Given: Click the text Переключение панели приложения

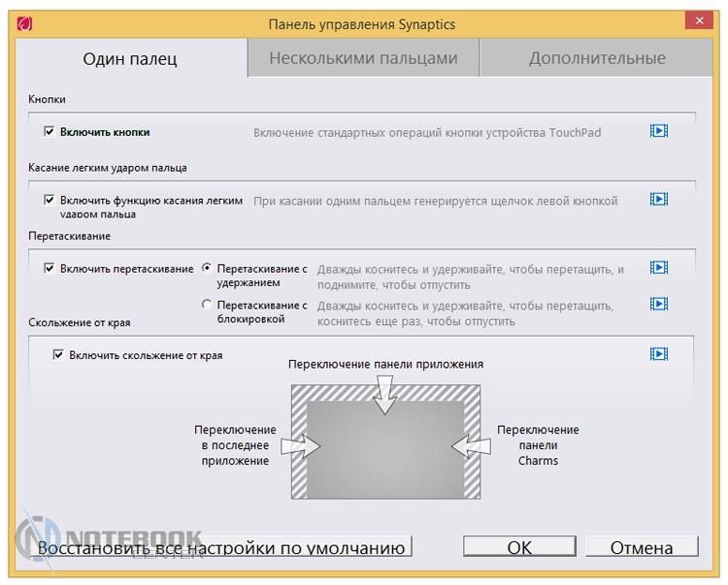Looking at the screenshot, I should [385, 365].
